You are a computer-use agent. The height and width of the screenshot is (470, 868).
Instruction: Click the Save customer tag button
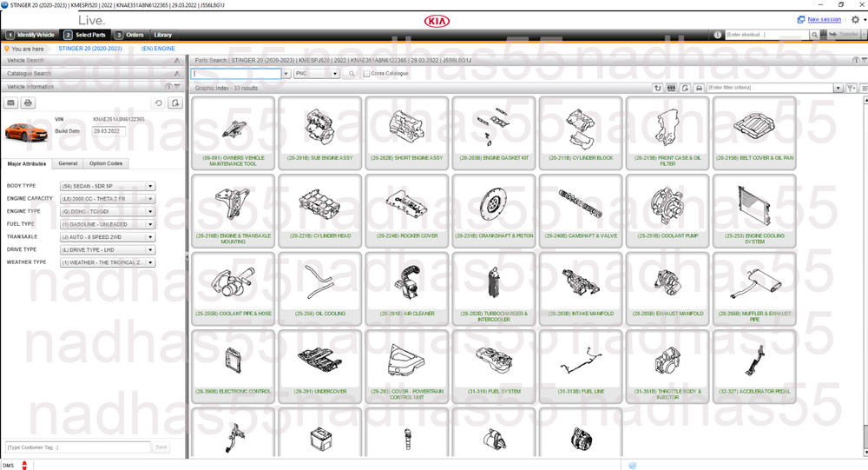pos(161,447)
